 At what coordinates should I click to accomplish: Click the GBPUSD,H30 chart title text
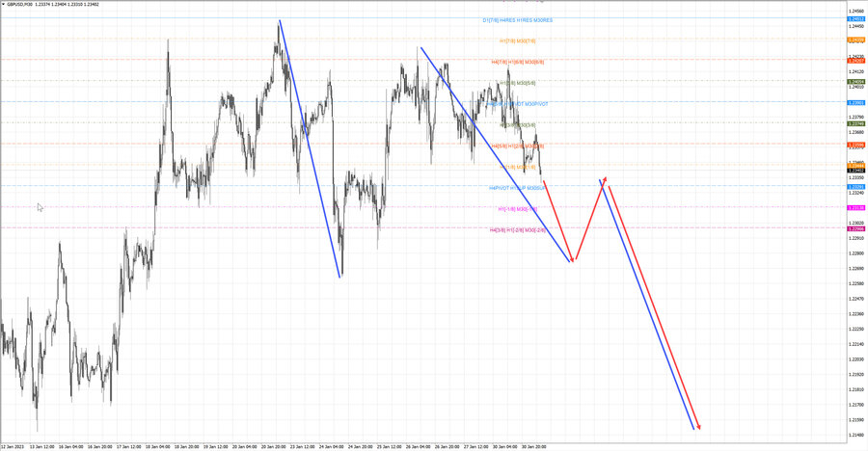[x=19, y=4]
